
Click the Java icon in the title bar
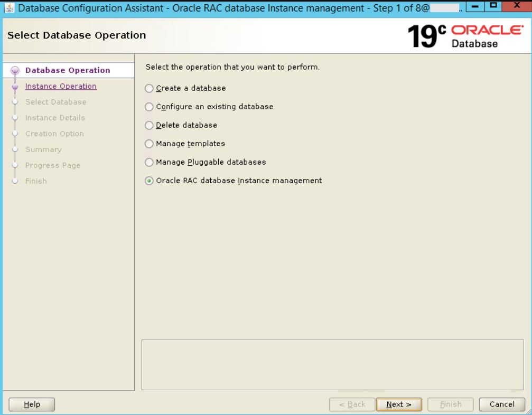9,7
